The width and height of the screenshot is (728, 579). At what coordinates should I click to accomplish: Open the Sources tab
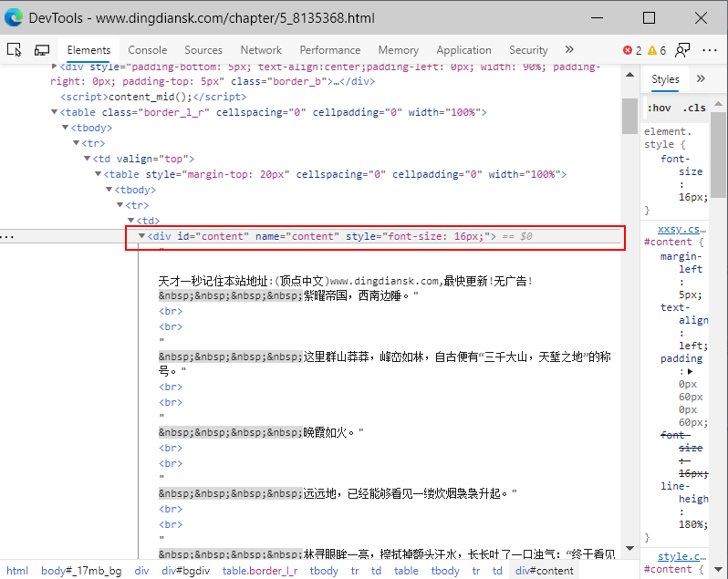[203, 50]
